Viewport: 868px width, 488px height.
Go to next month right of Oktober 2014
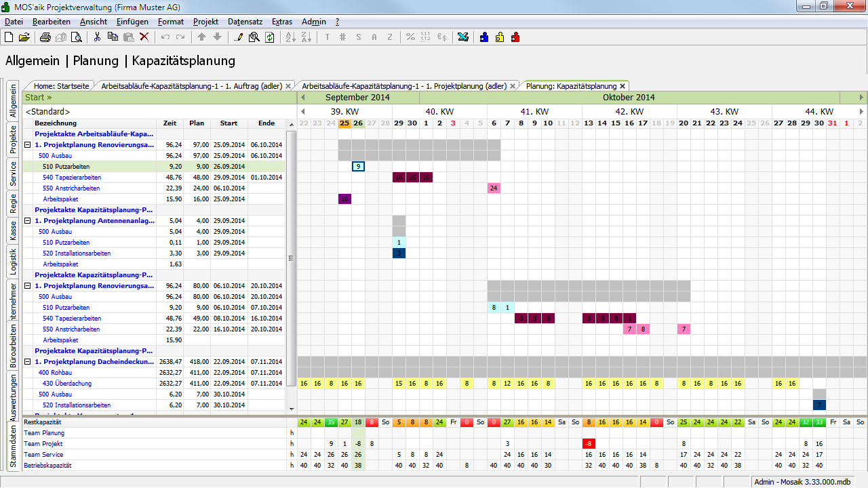pyautogui.click(x=862, y=98)
